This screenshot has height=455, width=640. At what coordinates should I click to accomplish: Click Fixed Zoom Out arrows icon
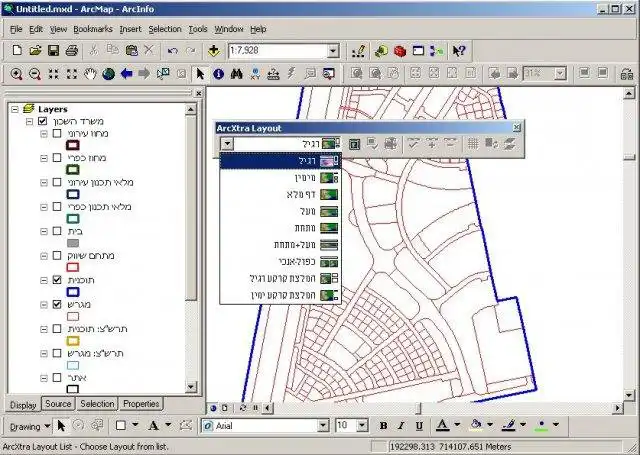tap(72, 74)
